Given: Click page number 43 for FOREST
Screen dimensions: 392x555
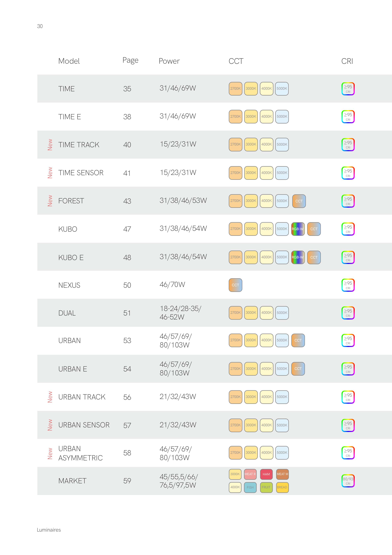Looking at the screenshot, I should (127, 201).
